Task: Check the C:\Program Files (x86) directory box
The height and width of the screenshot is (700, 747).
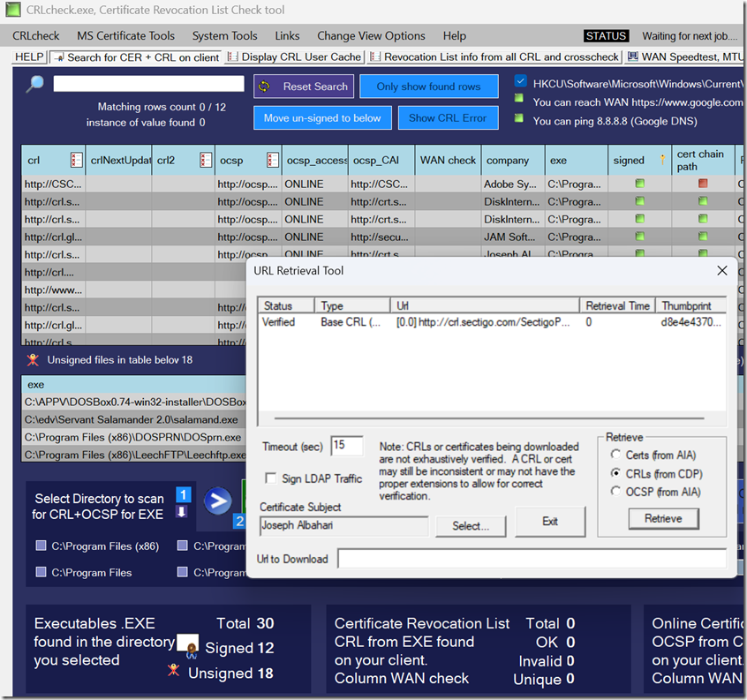Action: click(41, 546)
